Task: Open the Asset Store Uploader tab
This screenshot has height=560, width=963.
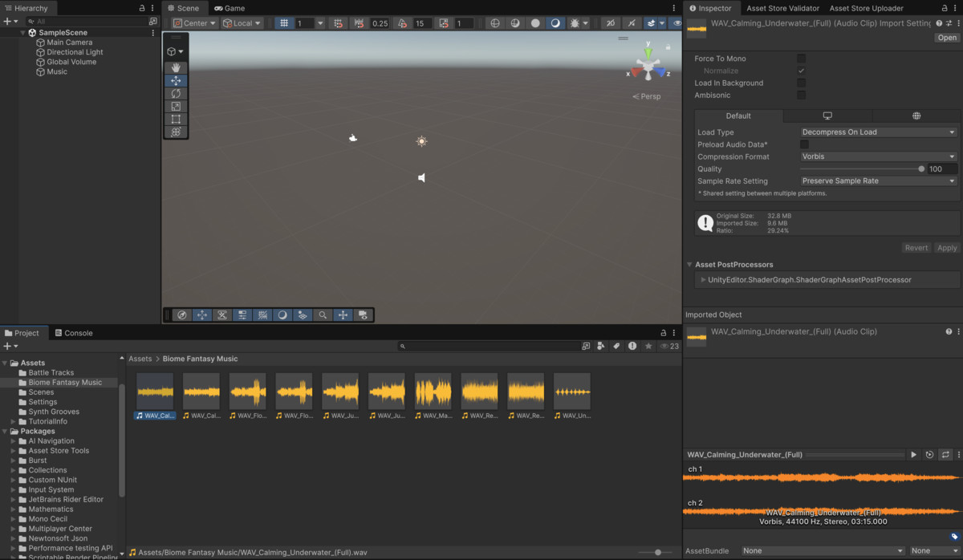Action: (x=866, y=8)
